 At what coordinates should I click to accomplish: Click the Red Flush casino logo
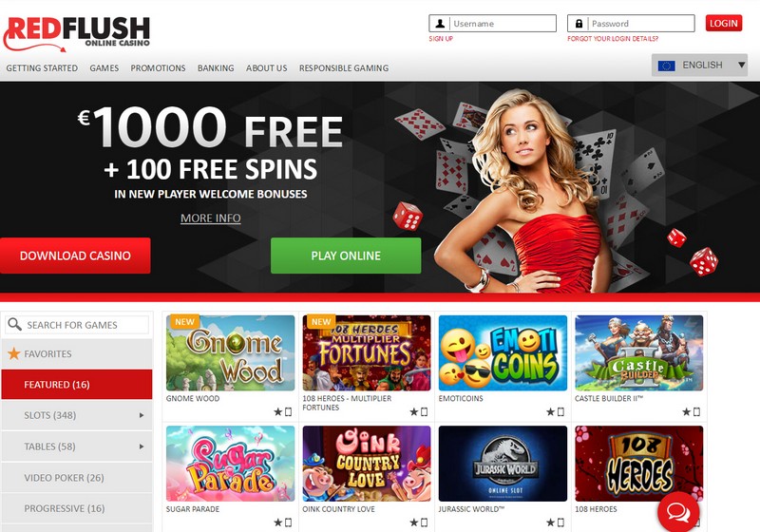coord(78,34)
